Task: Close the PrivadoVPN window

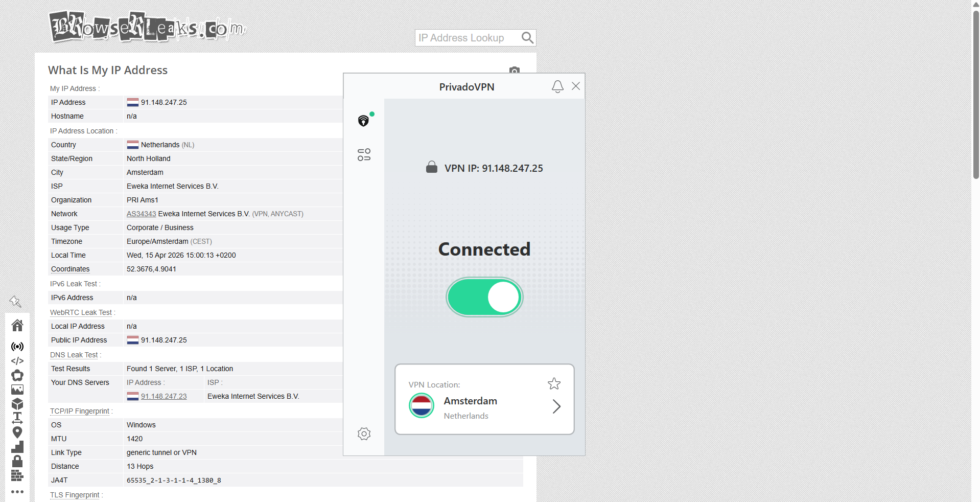Action: tap(576, 86)
